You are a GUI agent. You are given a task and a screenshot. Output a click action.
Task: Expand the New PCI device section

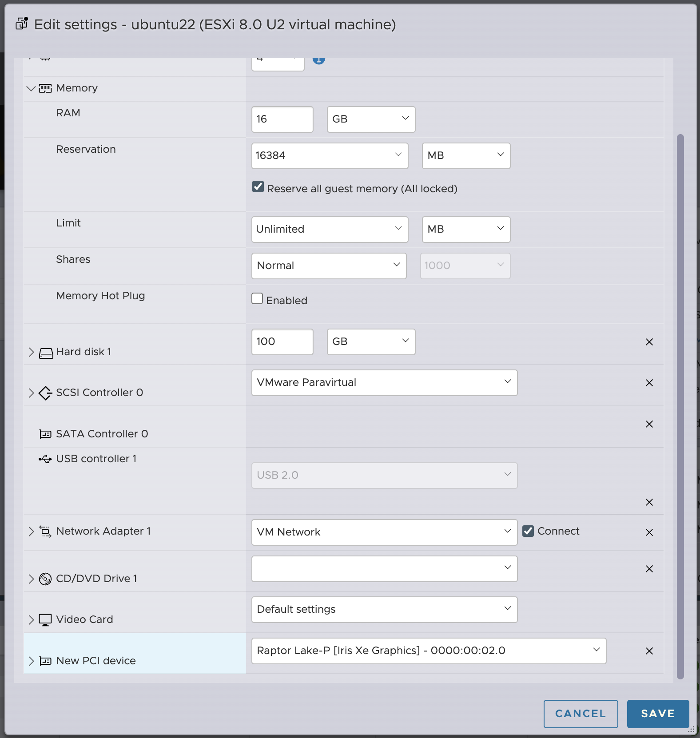[x=31, y=661]
